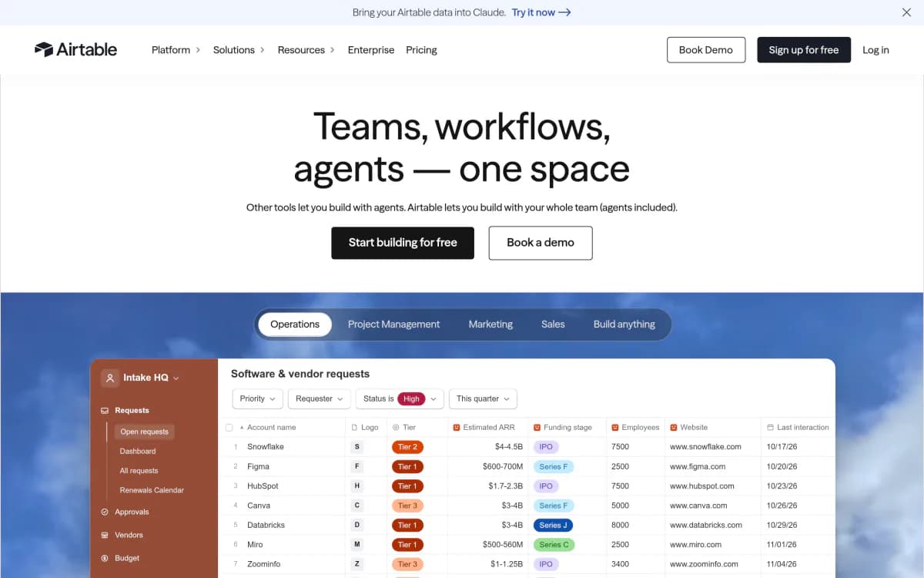924x578 pixels.
Task: Click the Website column agent icon
Action: 674,427
